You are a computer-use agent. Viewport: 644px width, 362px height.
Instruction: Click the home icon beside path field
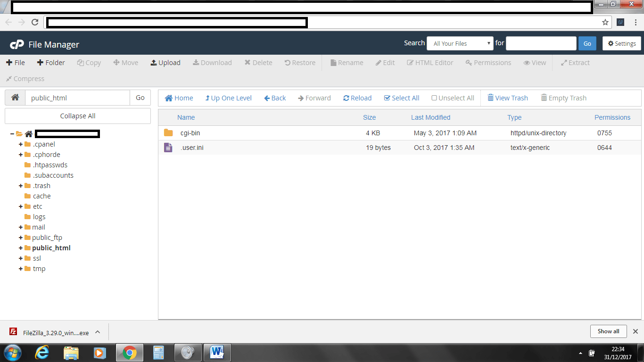pyautogui.click(x=15, y=98)
